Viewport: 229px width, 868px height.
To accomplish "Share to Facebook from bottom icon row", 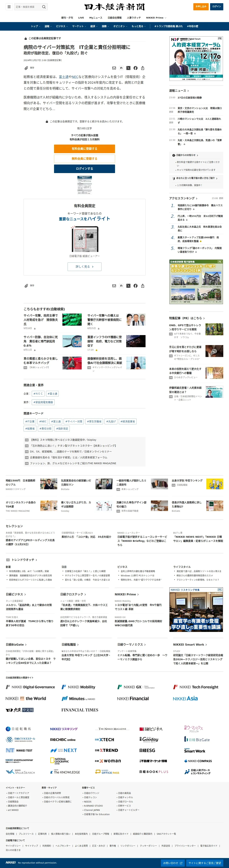I will [135, 286].
